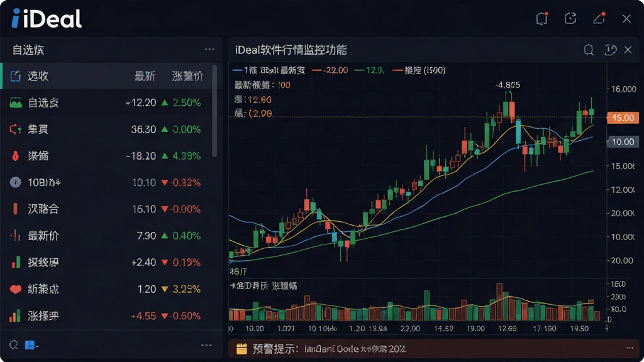
Task: Click the bar chart icon in -4.55 row
Action: tap(15, 315)
